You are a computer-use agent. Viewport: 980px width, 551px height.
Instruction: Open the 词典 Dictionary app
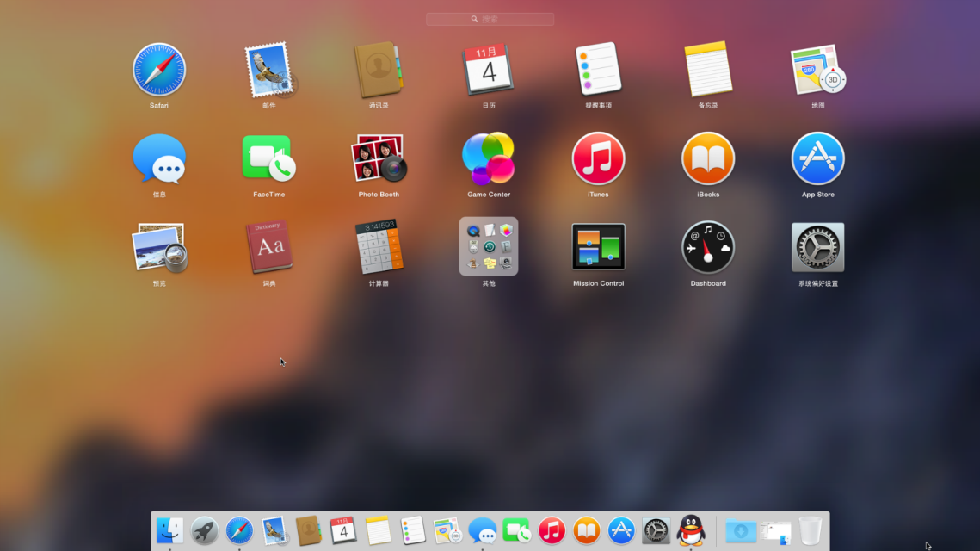269,247
